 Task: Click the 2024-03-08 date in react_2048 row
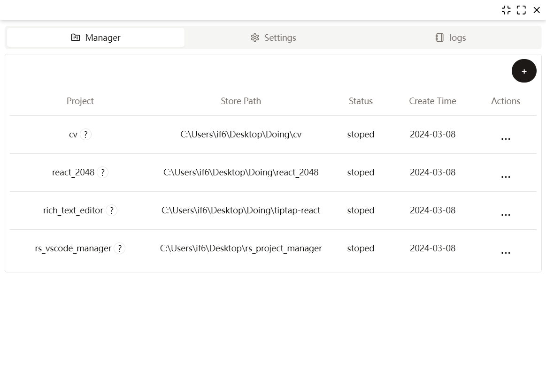(x=432, y=172)
